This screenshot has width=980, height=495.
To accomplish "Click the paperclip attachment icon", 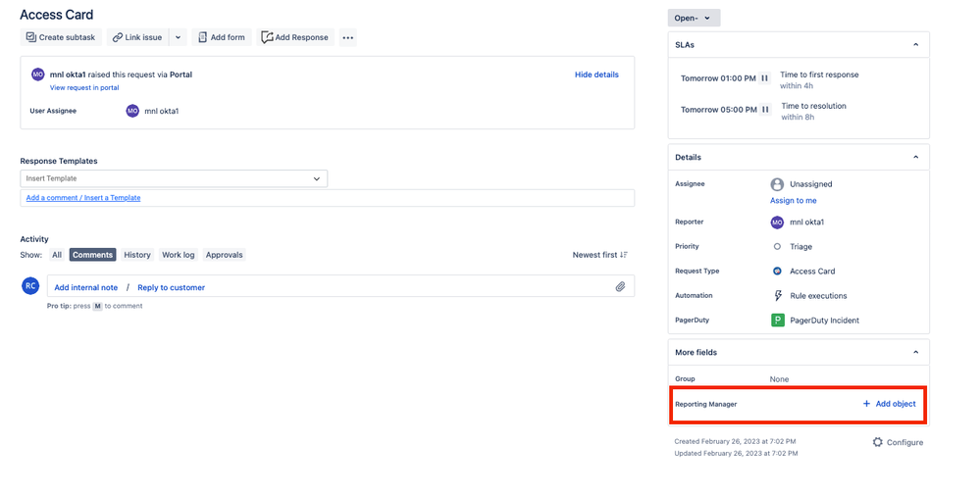I will coord(620,287).
